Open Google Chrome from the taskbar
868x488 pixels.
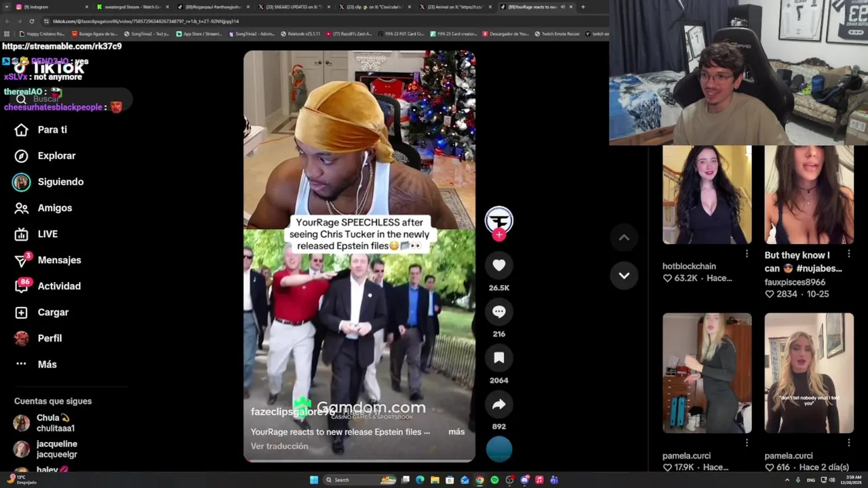[479, 480]
